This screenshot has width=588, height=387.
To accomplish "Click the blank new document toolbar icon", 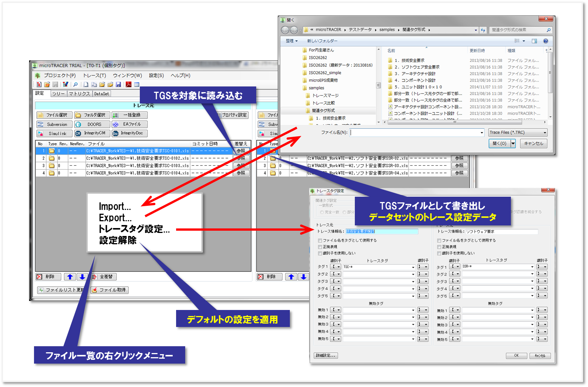I will (86, 85).
